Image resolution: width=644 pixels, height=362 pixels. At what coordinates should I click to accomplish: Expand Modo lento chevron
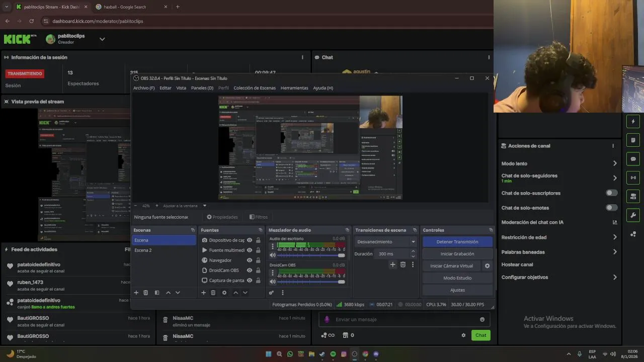pyautogui.click(x=615, y=163)
